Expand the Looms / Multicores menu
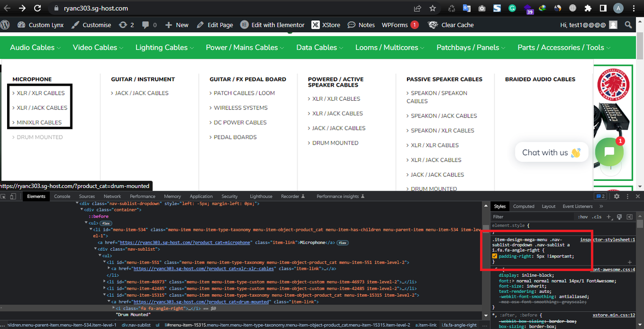The image size is (644, 329). [x=390, y=47]
